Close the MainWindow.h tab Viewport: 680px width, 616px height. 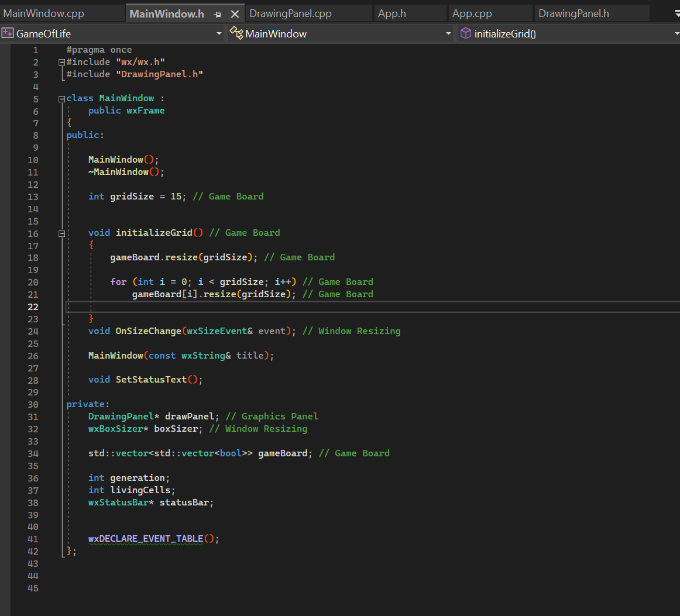(236, 13)
